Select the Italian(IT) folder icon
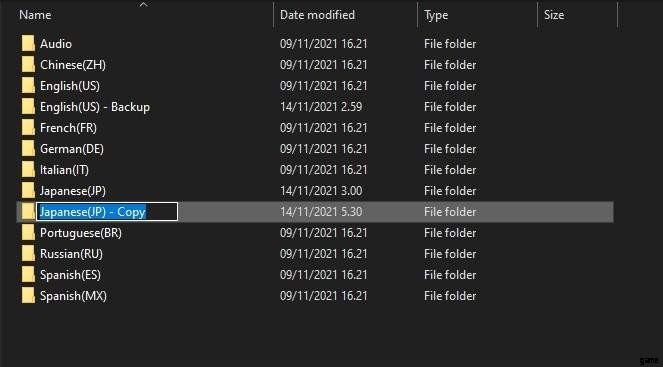This screenshot has height=367, width=663. tap(28, 170)
